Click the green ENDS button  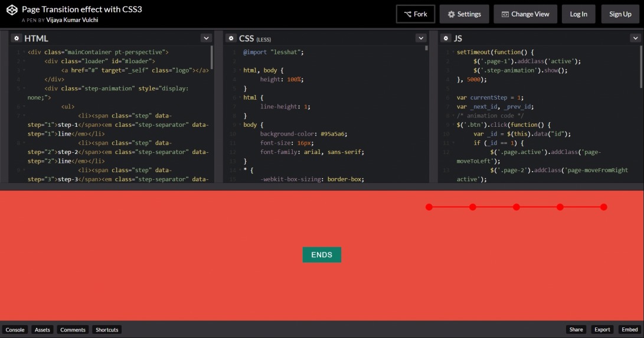point(322,255)
